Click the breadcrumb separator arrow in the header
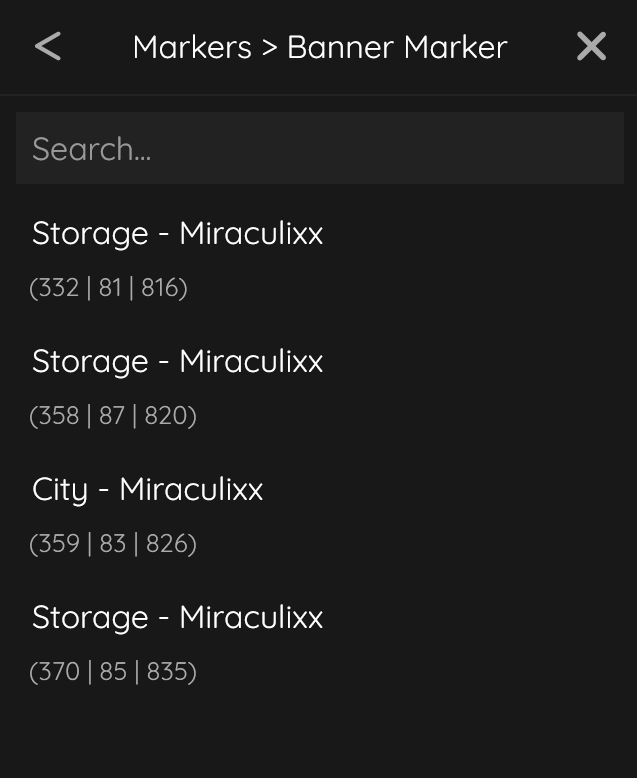 point(269,48)
